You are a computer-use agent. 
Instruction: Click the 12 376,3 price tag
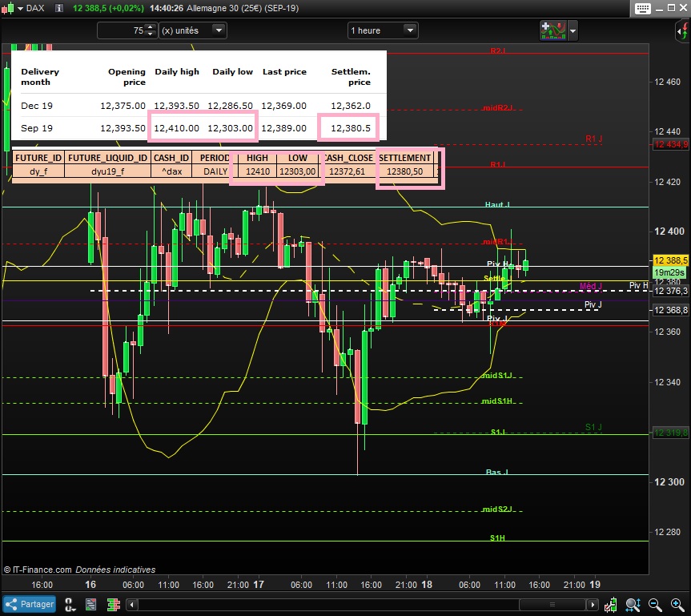click(x=670, y=291)
